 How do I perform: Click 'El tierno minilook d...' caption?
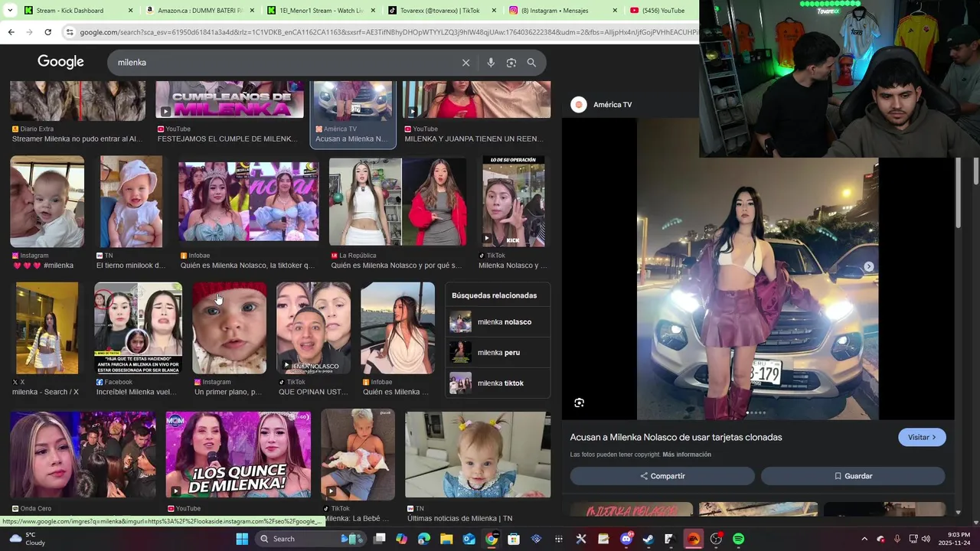[131, 266]
